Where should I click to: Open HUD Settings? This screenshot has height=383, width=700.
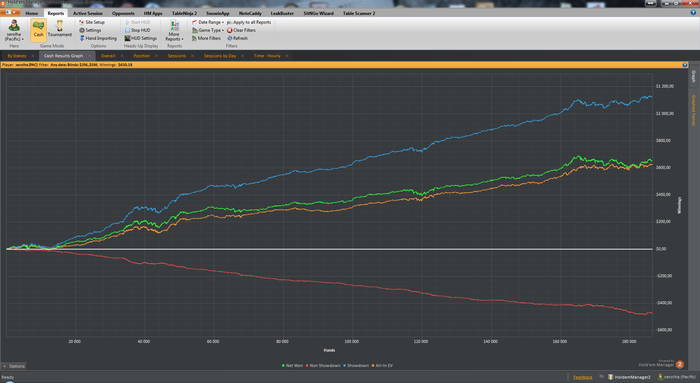click(141, 38)
